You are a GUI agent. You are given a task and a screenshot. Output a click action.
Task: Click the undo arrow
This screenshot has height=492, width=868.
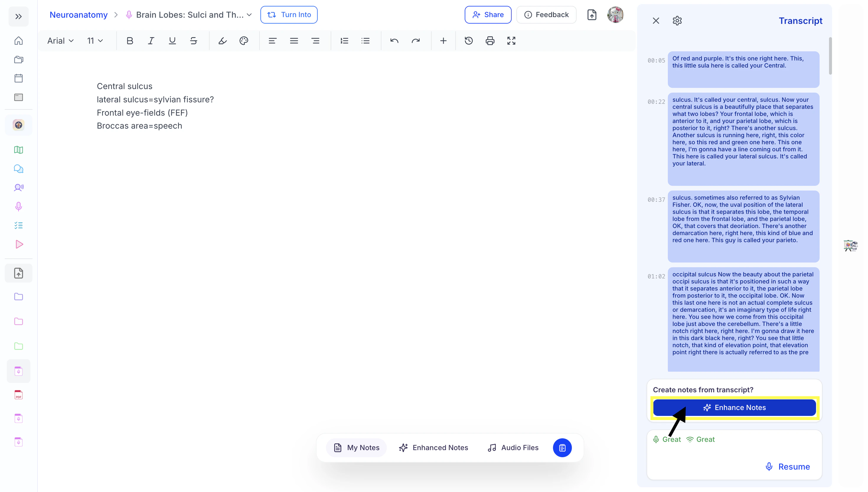coord(394,41)
